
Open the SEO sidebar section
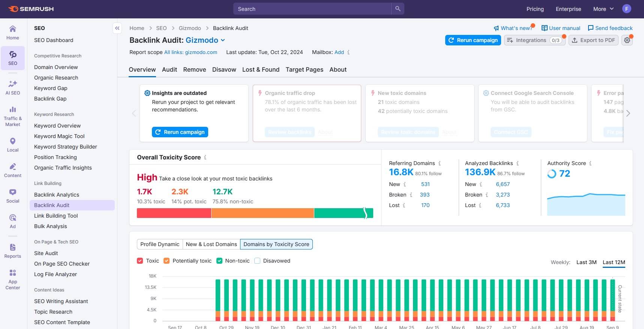pyautogui.click(x=13, y=58)
